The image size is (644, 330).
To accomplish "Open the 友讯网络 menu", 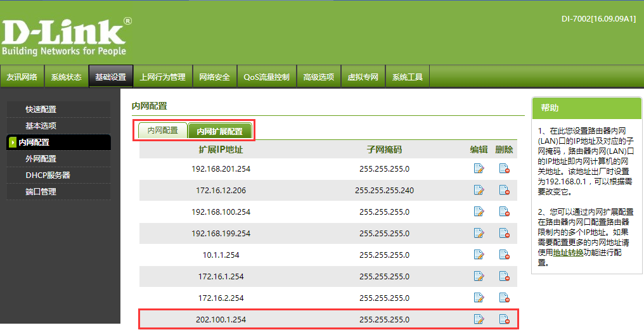I will (x=22, y=77).
